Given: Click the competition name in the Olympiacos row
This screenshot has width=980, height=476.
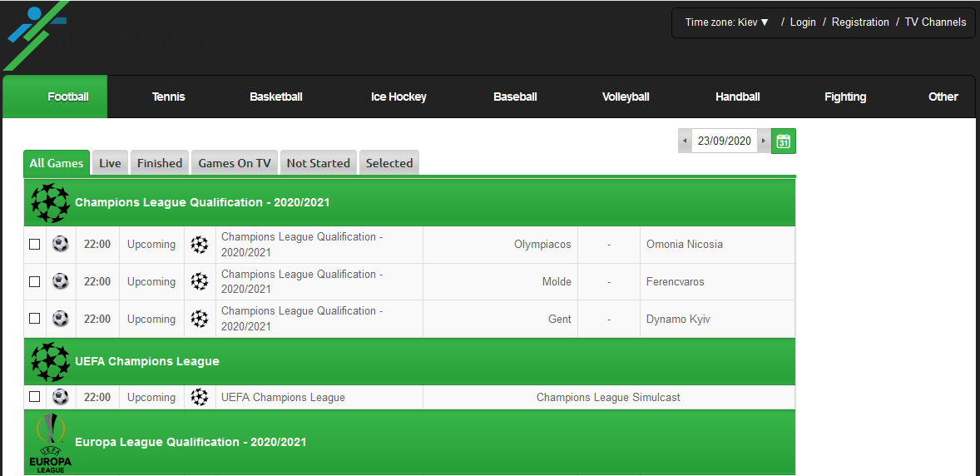Looking at the screenshot, I should point(302,245).
